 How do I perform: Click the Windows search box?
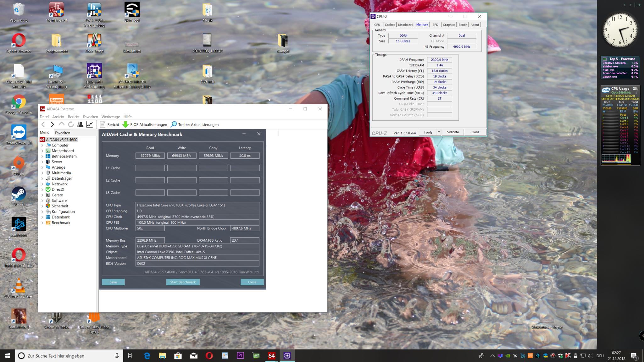69,356
